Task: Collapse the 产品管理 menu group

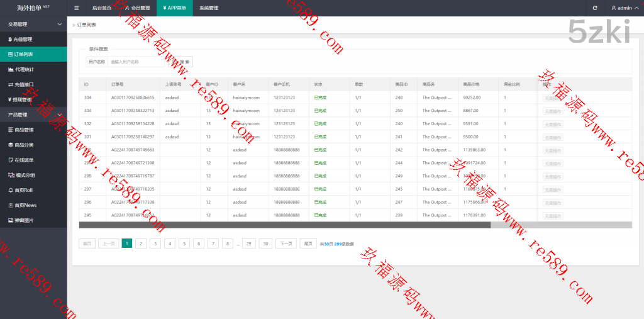Action: (x=33, y=115)
